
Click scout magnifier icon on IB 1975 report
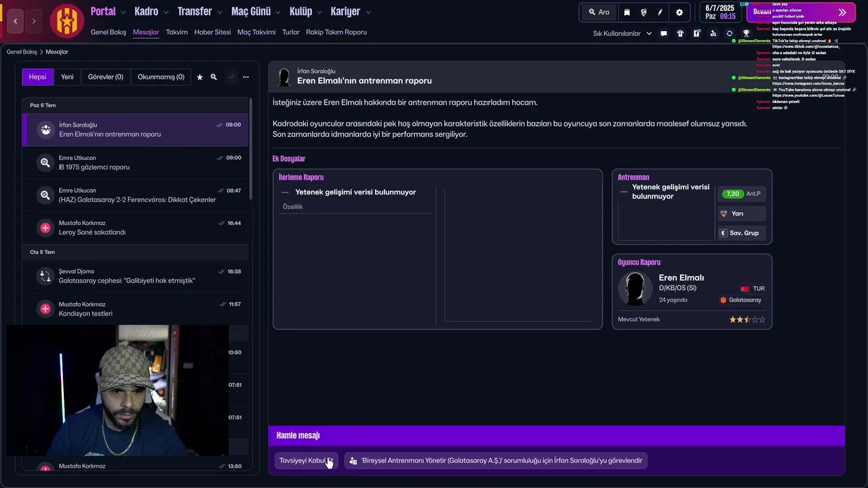45,163
